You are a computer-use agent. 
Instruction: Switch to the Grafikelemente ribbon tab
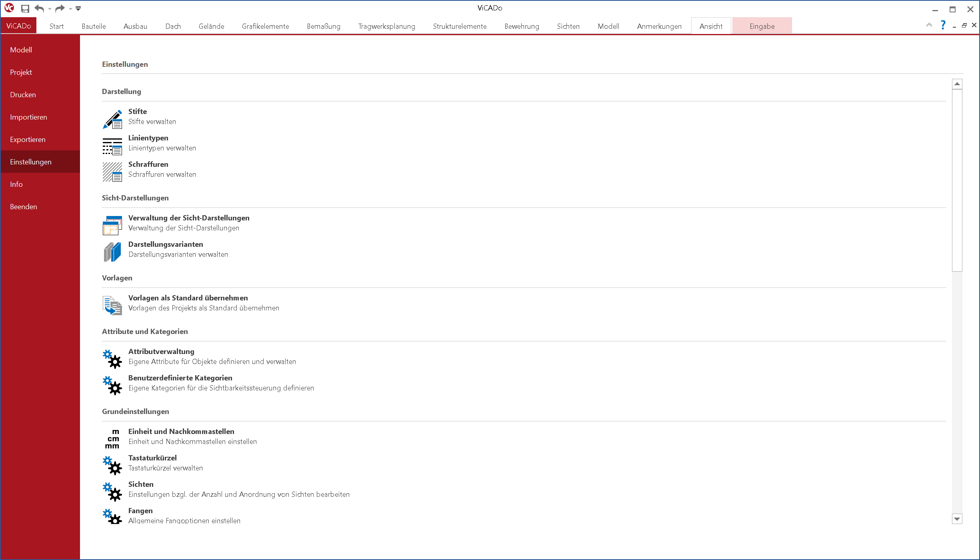[266, 26]
